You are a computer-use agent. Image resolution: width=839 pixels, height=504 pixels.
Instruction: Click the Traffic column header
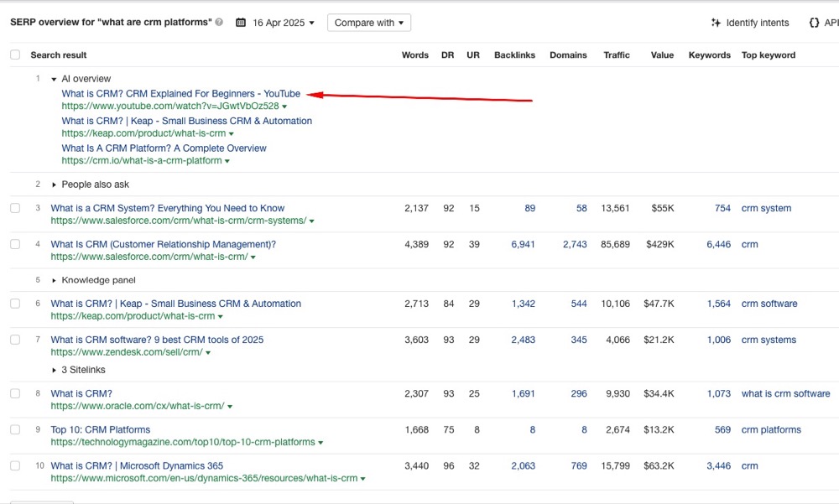click(617, 55)
